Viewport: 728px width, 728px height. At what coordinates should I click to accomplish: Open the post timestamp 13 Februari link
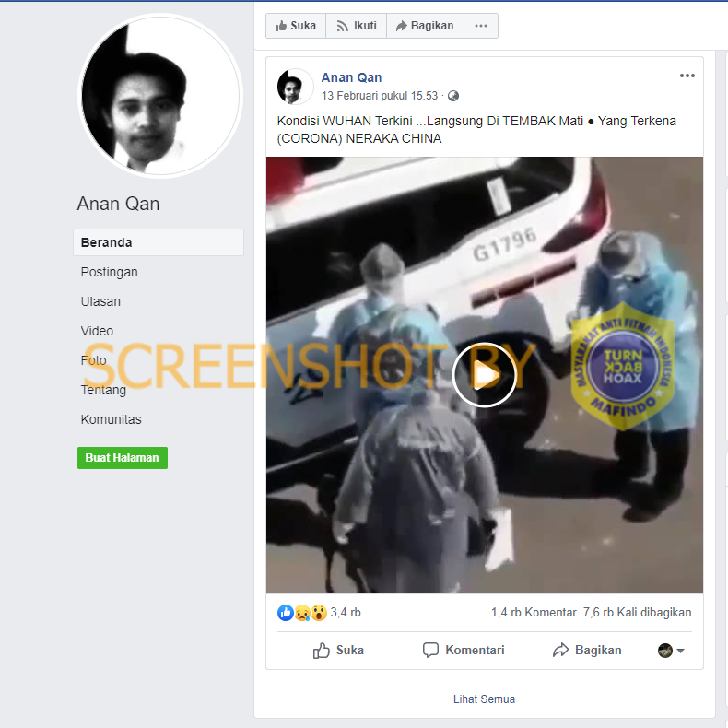click(380, 96)
